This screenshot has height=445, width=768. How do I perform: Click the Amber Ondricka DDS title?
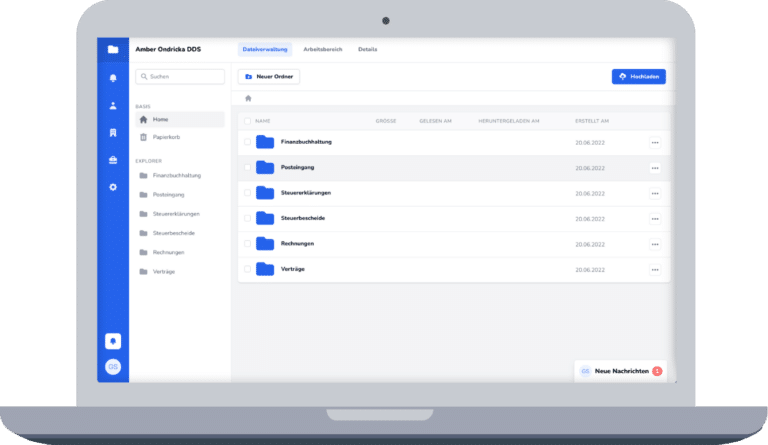coord(168,49)
